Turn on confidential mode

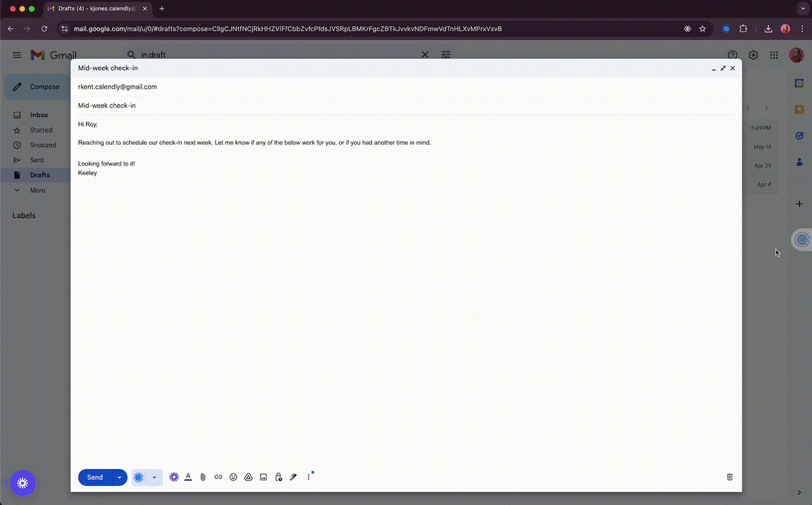pos(278,477)
